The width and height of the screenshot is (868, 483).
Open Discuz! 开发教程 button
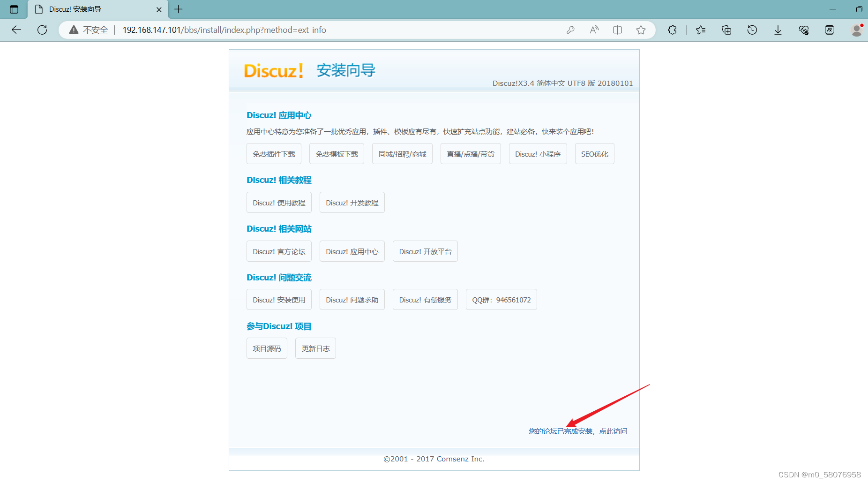click(x=352, y=203)
